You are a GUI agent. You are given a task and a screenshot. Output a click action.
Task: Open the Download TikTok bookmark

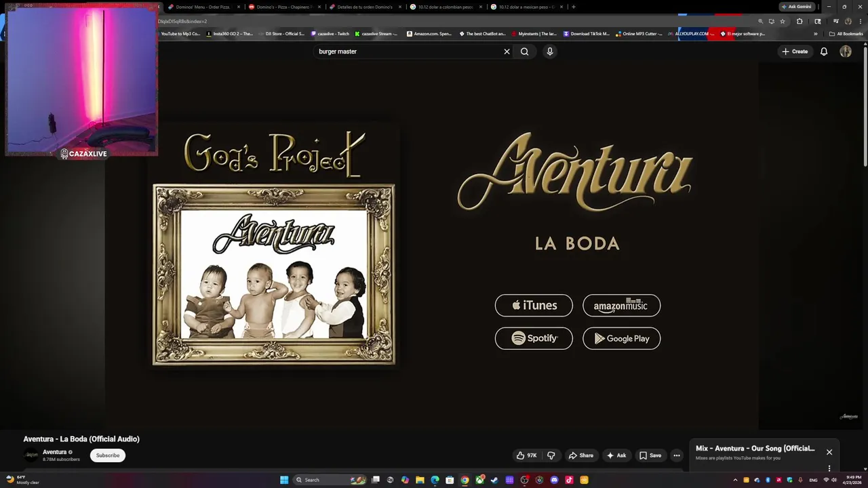tap(587, 34)
